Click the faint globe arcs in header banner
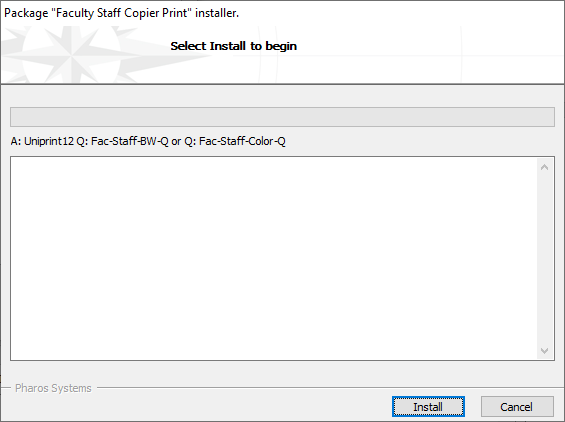 270,54
